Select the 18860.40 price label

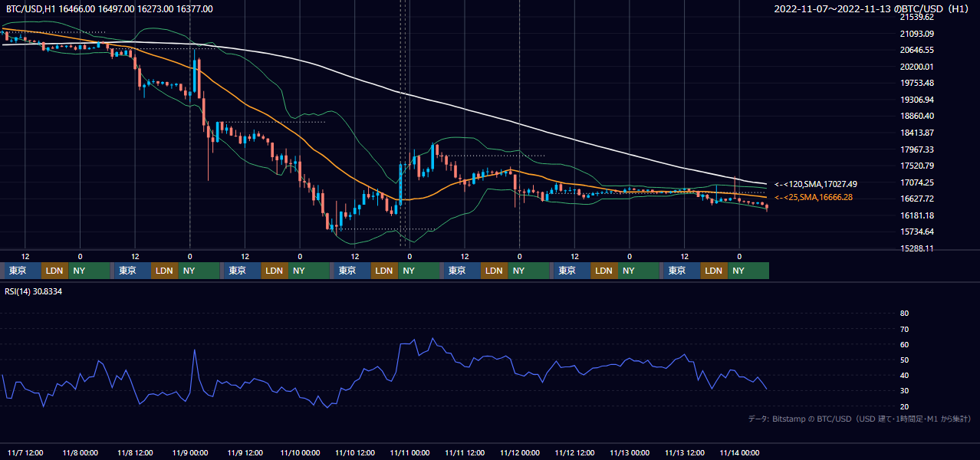coord(916,116)
